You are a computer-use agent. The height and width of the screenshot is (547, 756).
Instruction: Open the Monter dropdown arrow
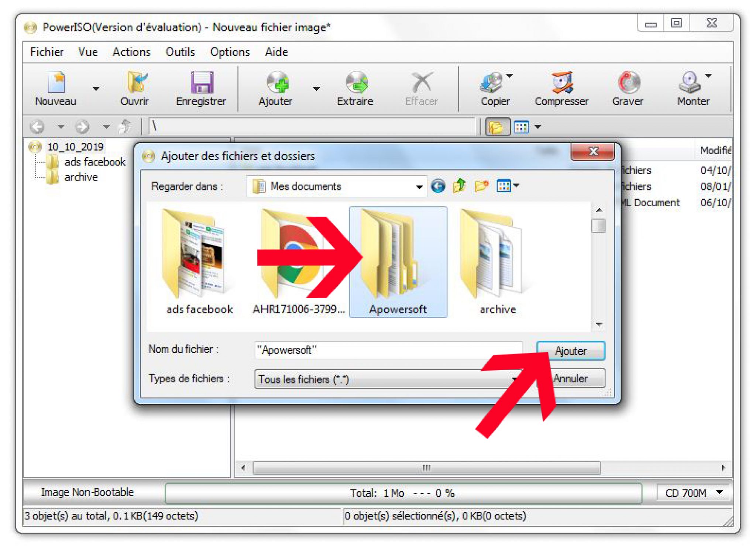click(x=708, y=76)
